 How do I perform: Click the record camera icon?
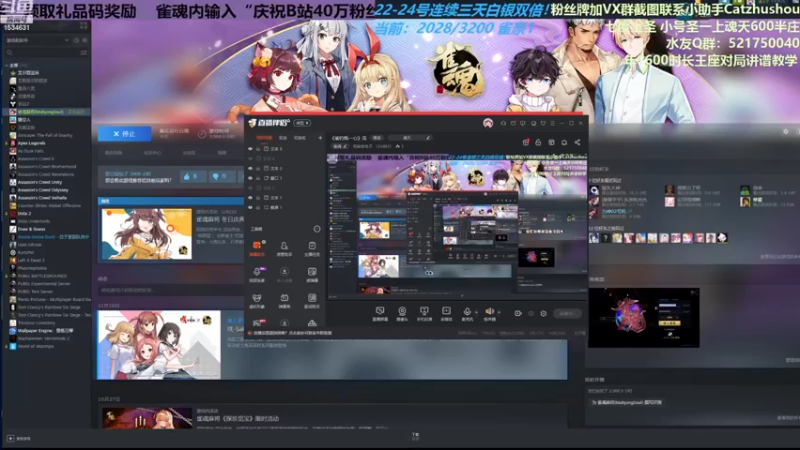coord(518,313)
